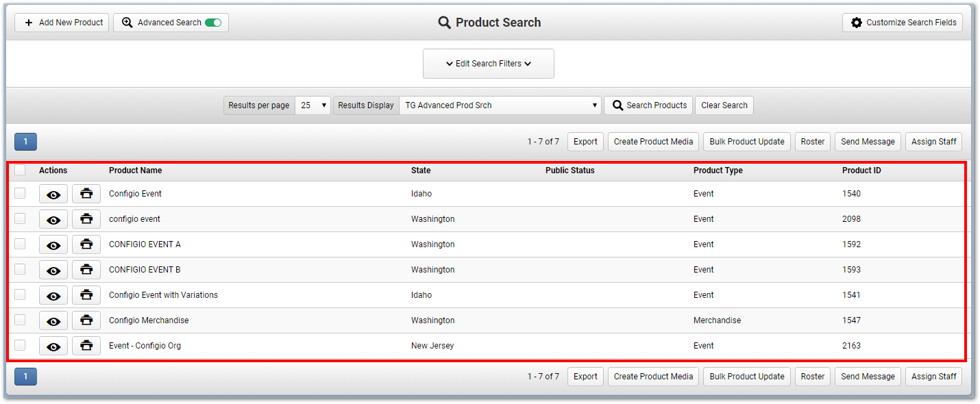Expand Edit Search Filters
Viewport: 980px width, 404px height.
pos(489,64)
